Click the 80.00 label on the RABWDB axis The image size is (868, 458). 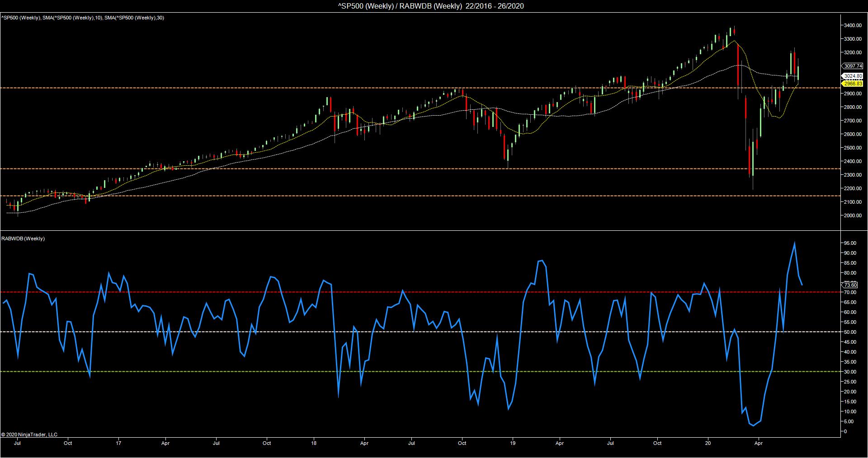[850, 273]
